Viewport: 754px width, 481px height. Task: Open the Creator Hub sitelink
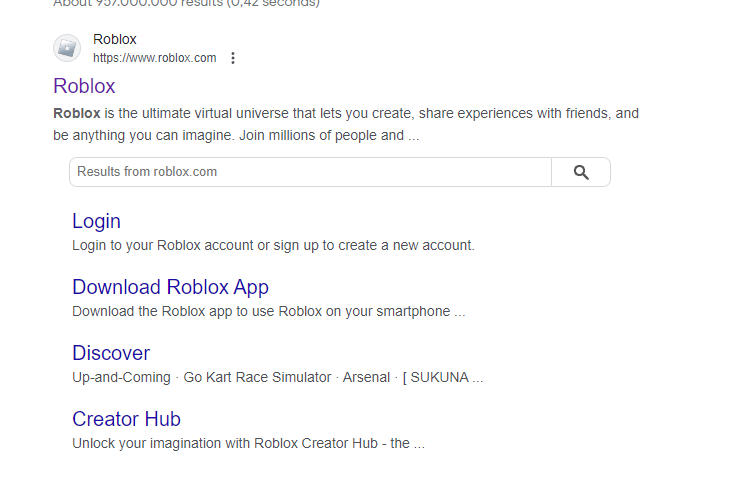[x=126, y=419]
